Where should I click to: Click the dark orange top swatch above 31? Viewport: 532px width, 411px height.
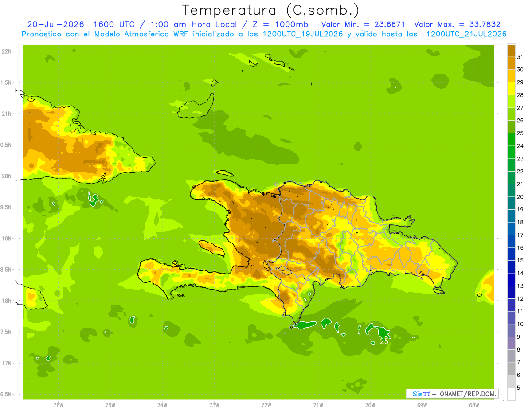[x=512, y=51]
